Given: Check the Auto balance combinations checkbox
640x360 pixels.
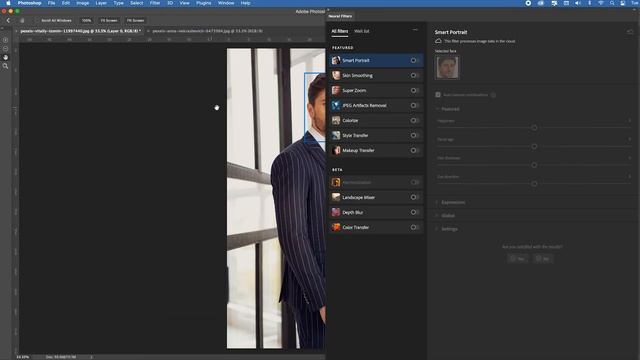Looking at the screenshot, I should 438,95.
